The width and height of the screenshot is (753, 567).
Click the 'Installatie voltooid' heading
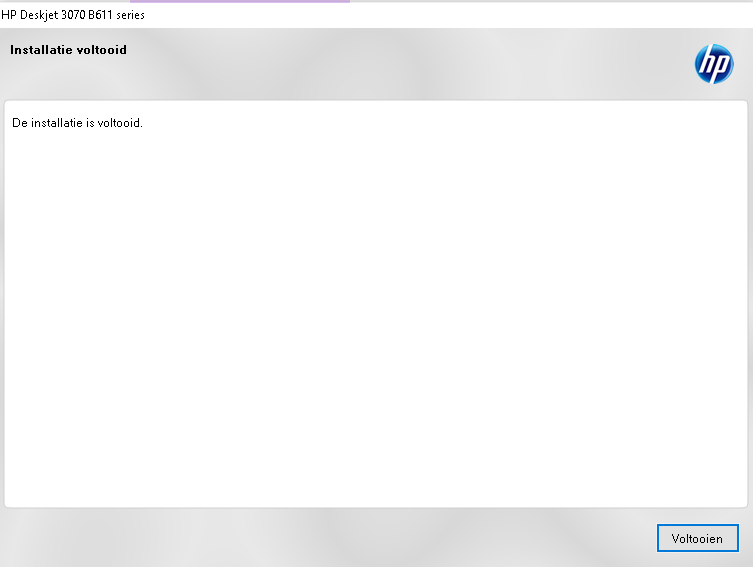(x=68, y=50)
